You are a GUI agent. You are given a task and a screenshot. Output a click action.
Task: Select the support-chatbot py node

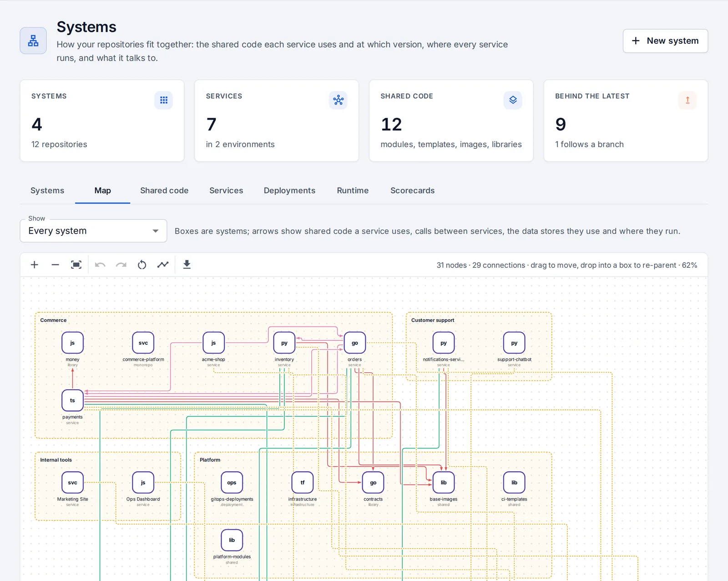[514, 343]
